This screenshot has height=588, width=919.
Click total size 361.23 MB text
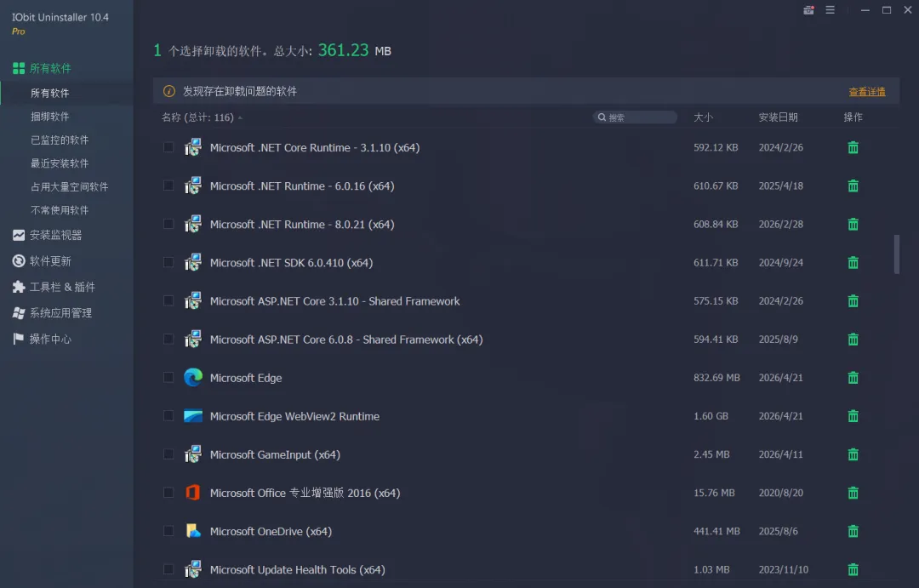click(355, 50)
